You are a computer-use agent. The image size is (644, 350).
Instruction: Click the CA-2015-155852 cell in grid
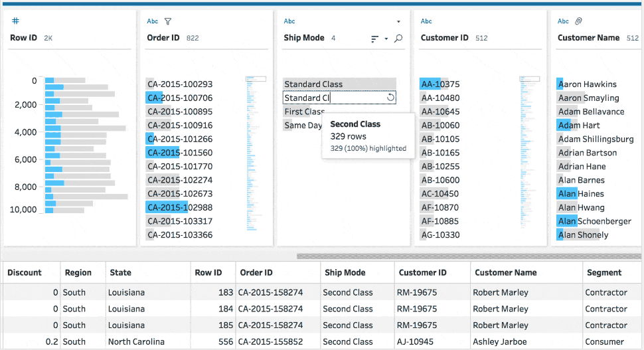[x=278, y=341]
